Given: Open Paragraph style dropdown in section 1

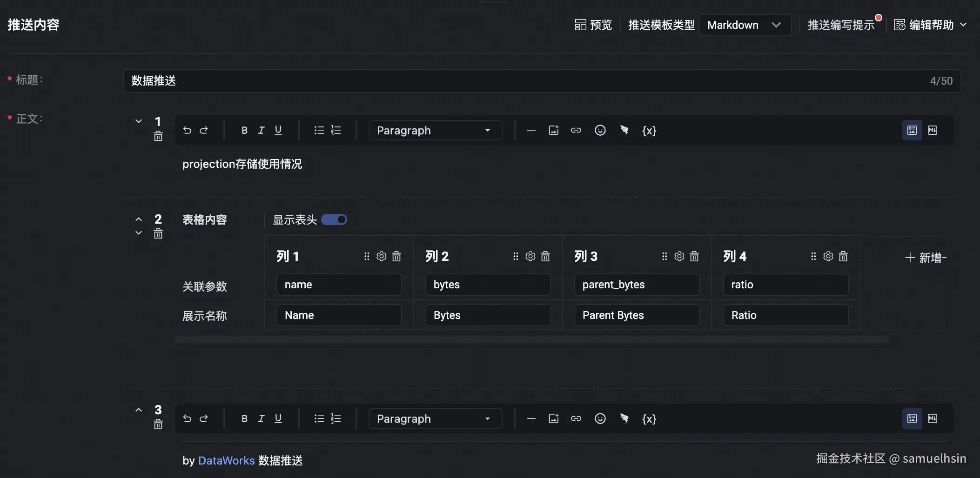Looking at the screenshot, I should (x=435, y=130).
